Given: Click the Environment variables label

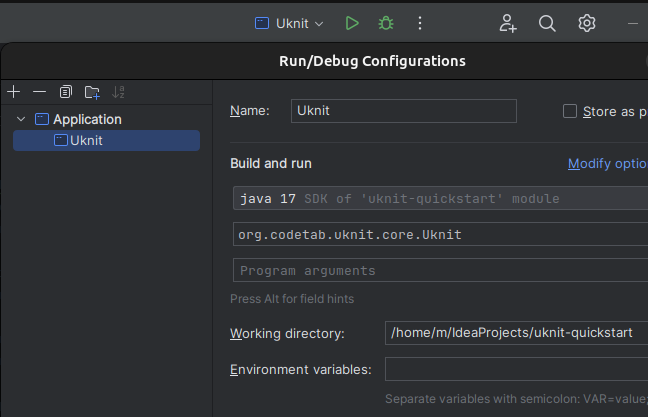Looking at the screenshot, I should click(300, 369).
